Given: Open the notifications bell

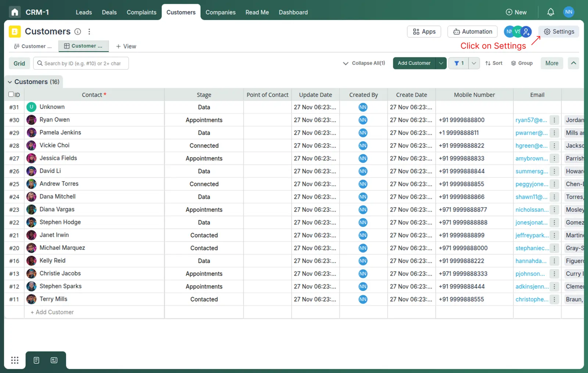Looking at the screenshot, I should [x=550, y=12].
